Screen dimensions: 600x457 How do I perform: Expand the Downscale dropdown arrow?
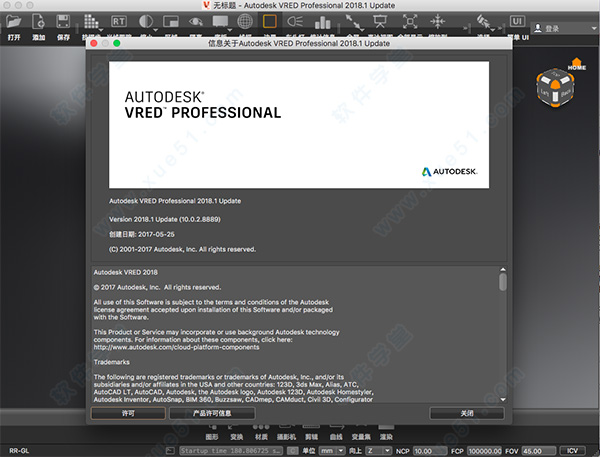155,30
